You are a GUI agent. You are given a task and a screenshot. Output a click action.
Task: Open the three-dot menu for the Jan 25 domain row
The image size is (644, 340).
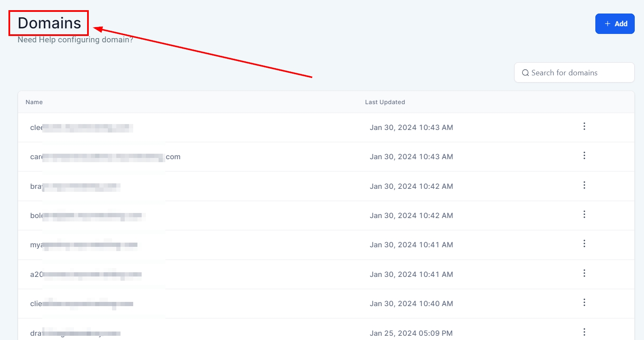pos(584,332)
